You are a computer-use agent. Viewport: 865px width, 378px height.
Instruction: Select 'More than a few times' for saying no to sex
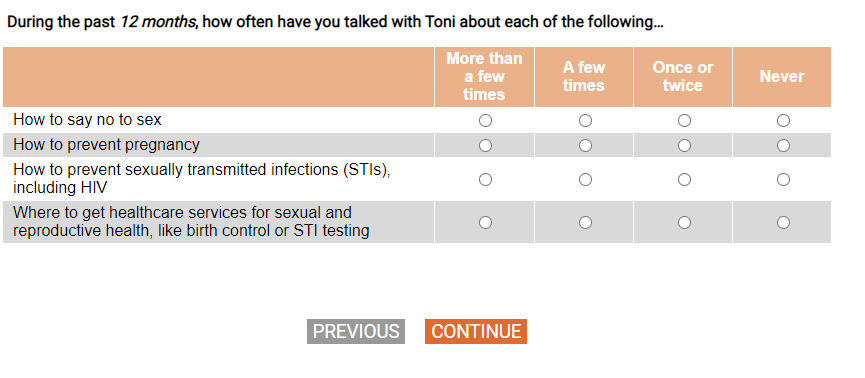tap(485, 120)
